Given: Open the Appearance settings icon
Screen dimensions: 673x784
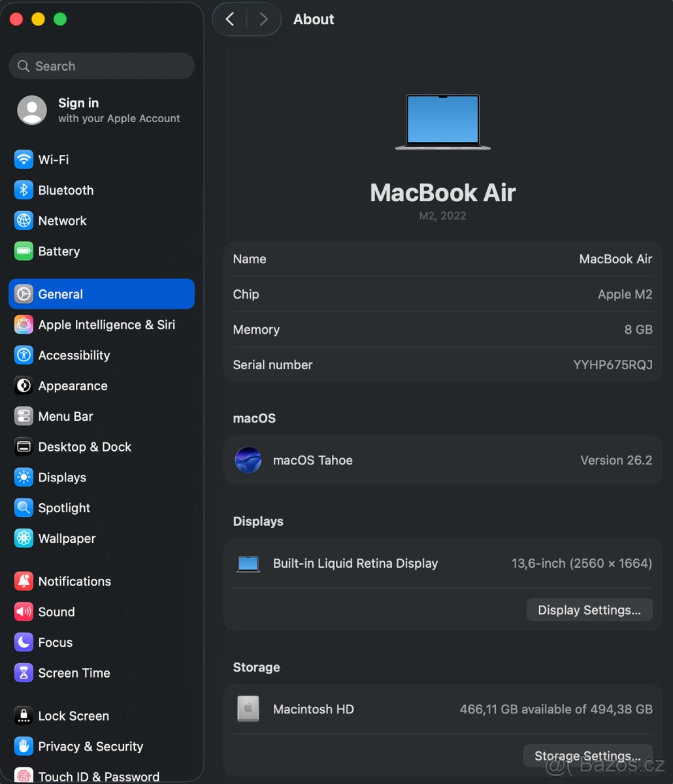Looking at the screenshot, I should [x=72, y=385].
